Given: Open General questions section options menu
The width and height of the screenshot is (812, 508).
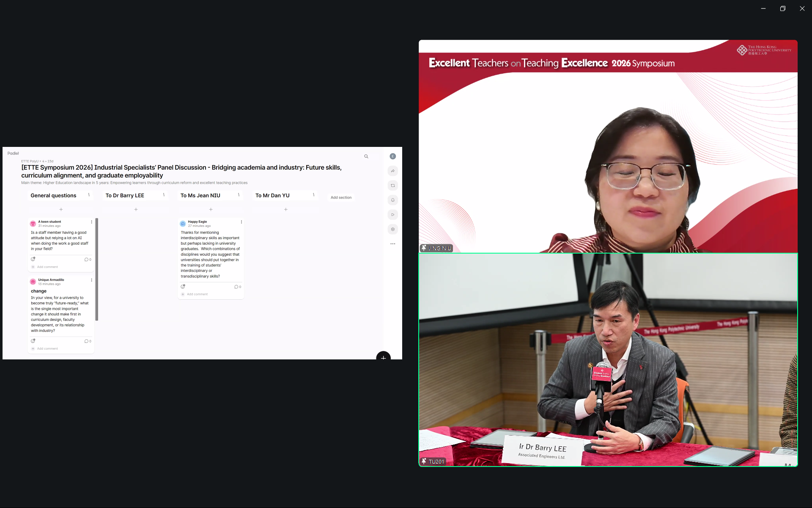Looking at the screenshot, I should pyautogui.click(x=89, y=195).
